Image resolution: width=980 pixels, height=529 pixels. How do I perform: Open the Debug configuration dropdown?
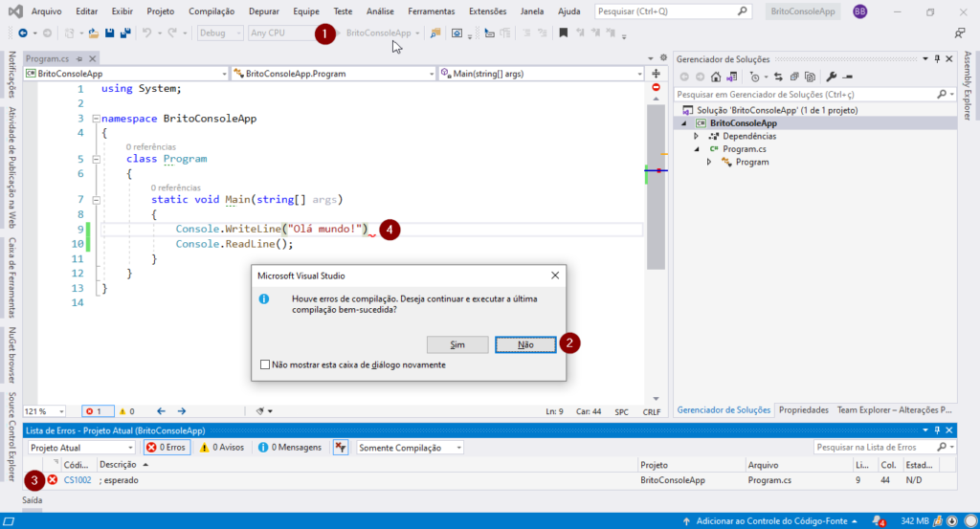(219, 33)
